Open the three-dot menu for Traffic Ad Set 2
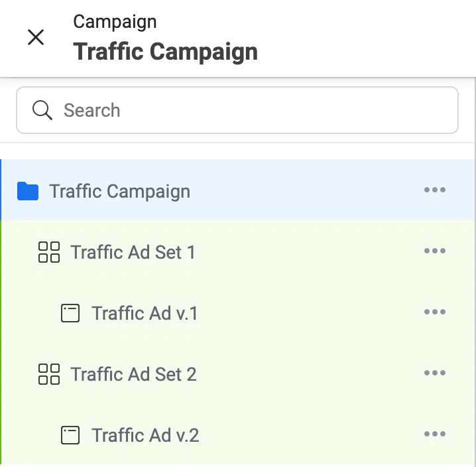 click(435, 373)
